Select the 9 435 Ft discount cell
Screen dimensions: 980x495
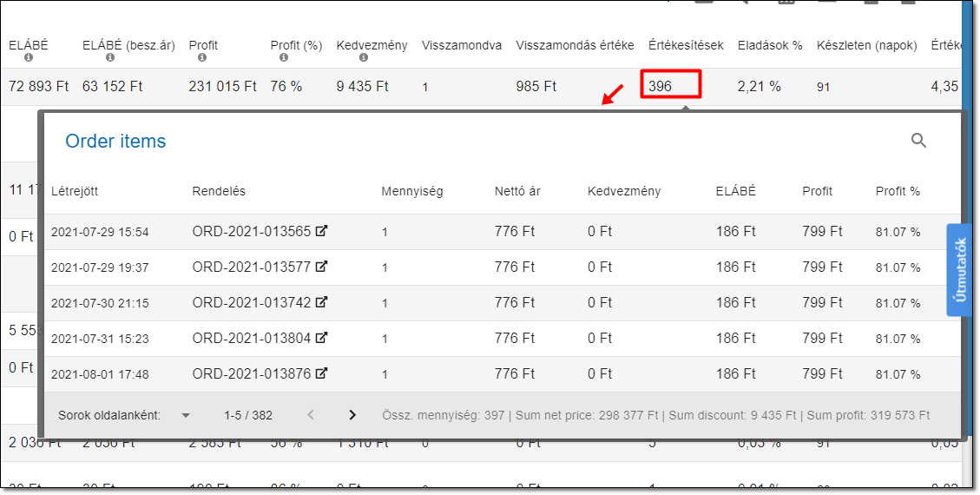pos(363,86)
